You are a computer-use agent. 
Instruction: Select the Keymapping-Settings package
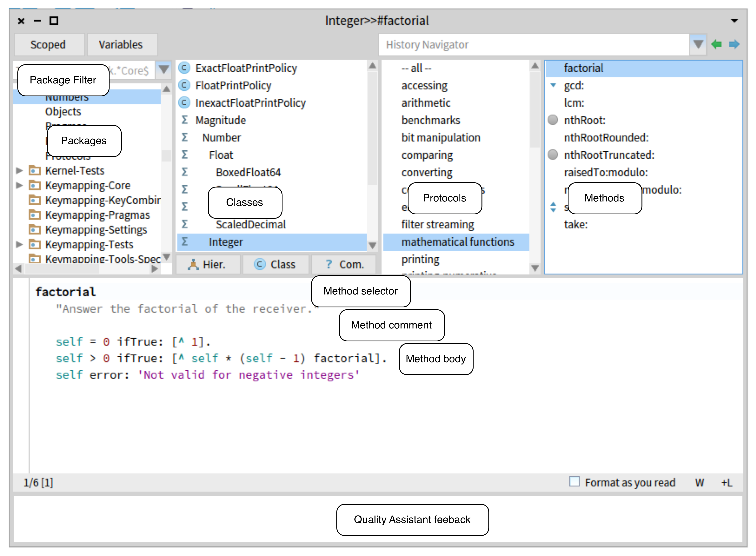tap(96, 230)
